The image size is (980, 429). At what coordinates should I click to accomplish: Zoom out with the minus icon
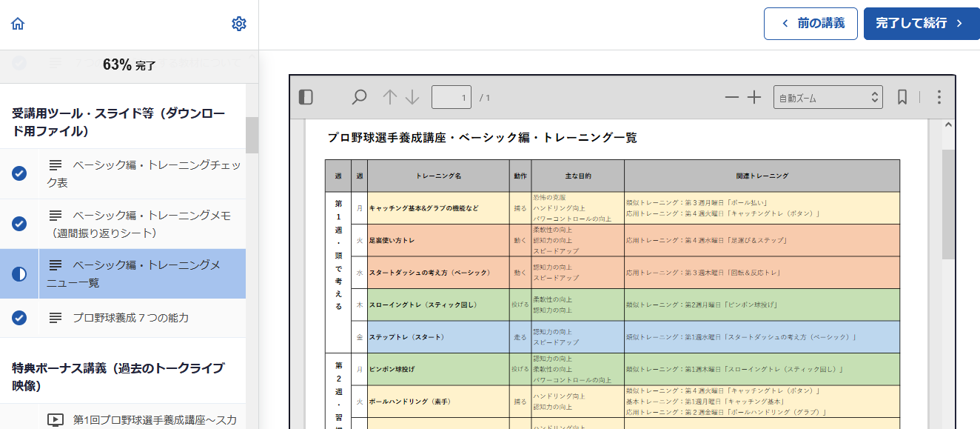731,97
